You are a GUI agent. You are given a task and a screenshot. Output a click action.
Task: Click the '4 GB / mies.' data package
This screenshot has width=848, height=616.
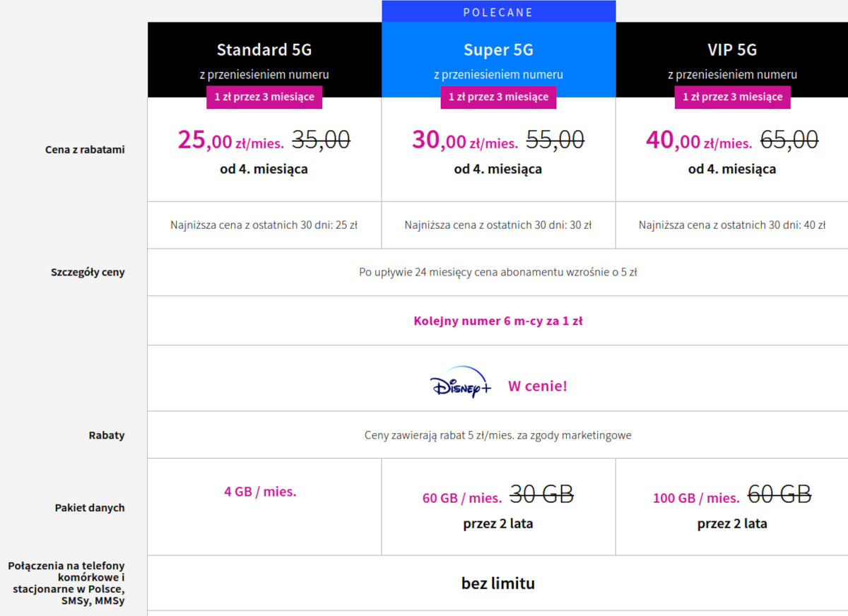260,492
